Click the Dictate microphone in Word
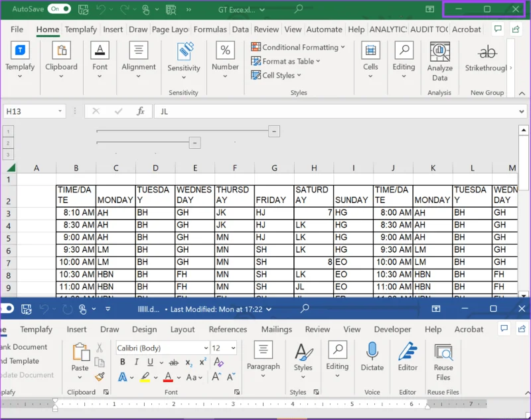This screenshot has width=531, height=420. point(372,356)
